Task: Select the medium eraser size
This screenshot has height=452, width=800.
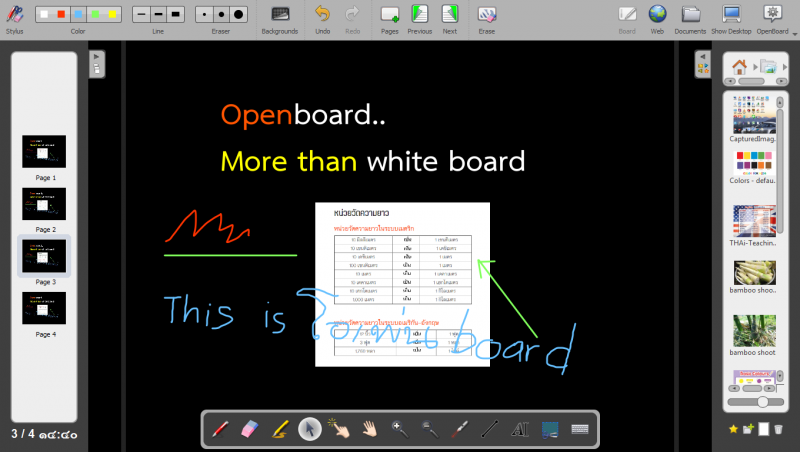Action: click(221, 14)
